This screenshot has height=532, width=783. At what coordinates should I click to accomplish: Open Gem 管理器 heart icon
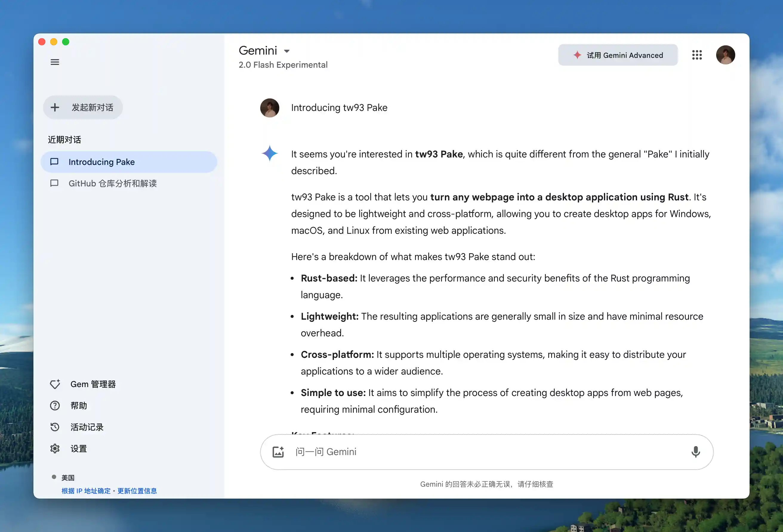click(x=55, y=384)
